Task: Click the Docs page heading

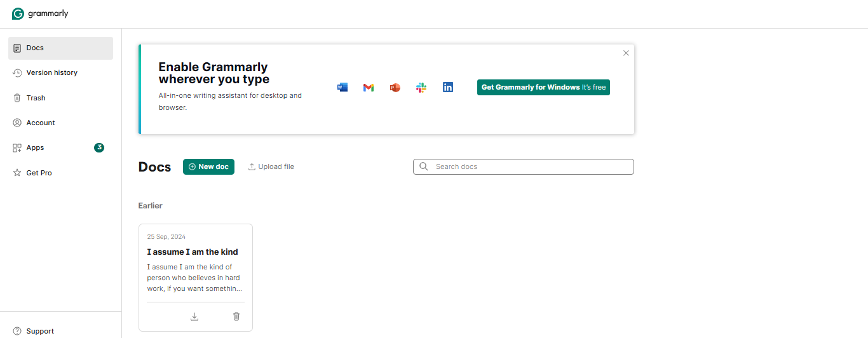Action: coord(155,167)
